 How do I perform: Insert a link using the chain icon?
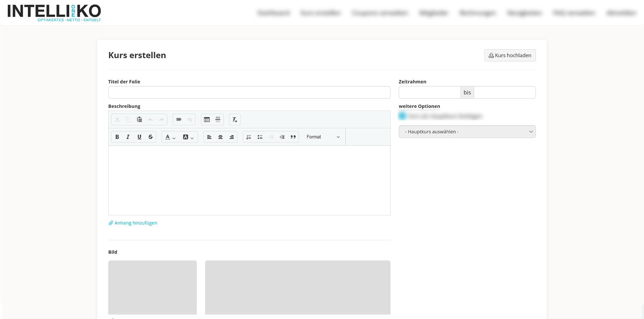(179, 120)
